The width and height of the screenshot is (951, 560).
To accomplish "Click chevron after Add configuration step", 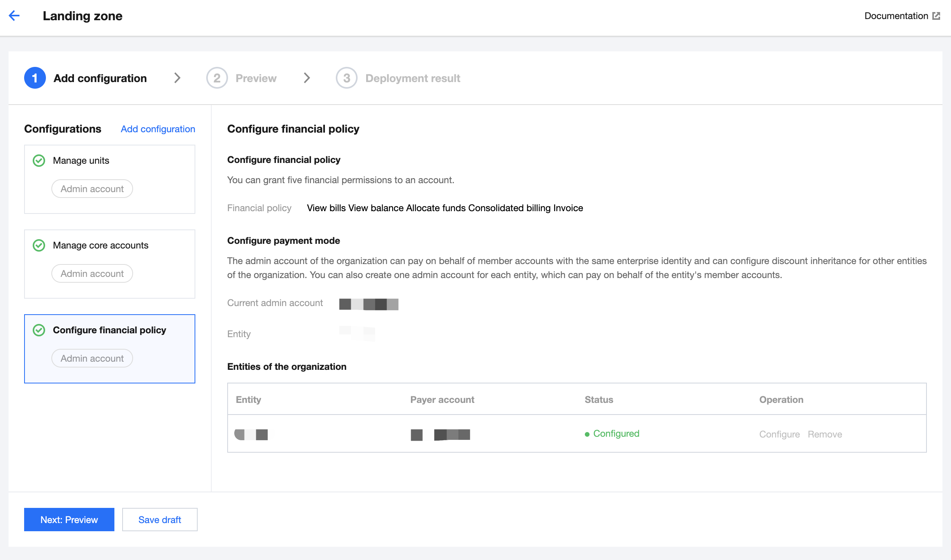I will click(x=177, y=78).
